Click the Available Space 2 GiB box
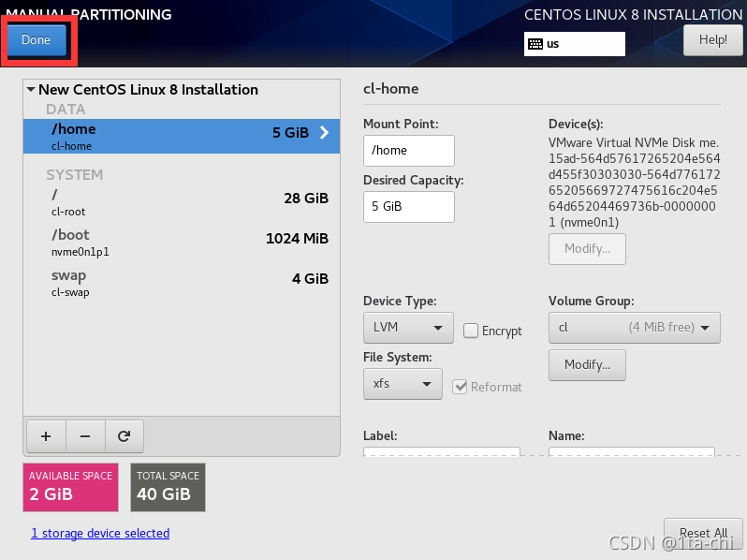The width and height of the screenshot is (747, 560). (70, 488)
